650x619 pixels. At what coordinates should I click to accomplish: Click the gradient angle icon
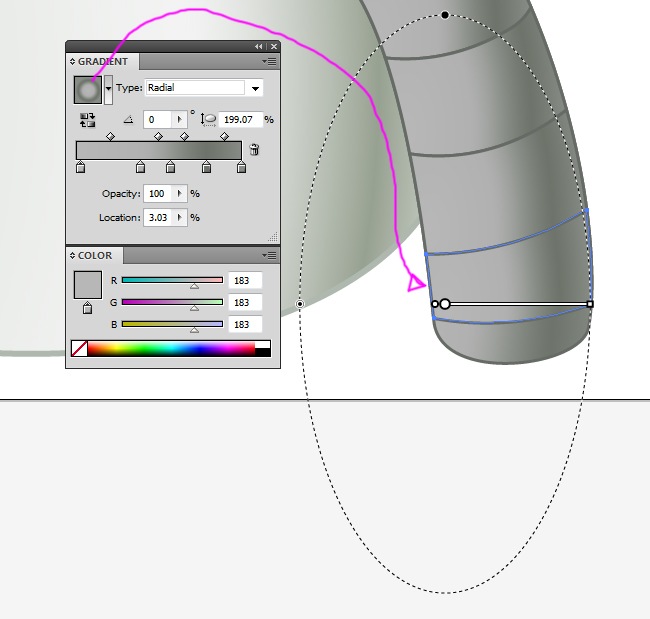point(129,120)
